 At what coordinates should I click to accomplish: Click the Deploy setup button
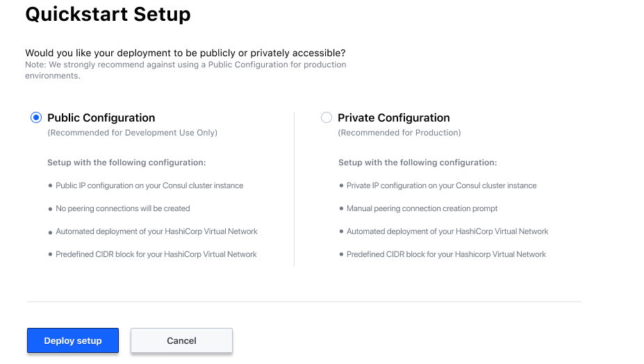73,340
